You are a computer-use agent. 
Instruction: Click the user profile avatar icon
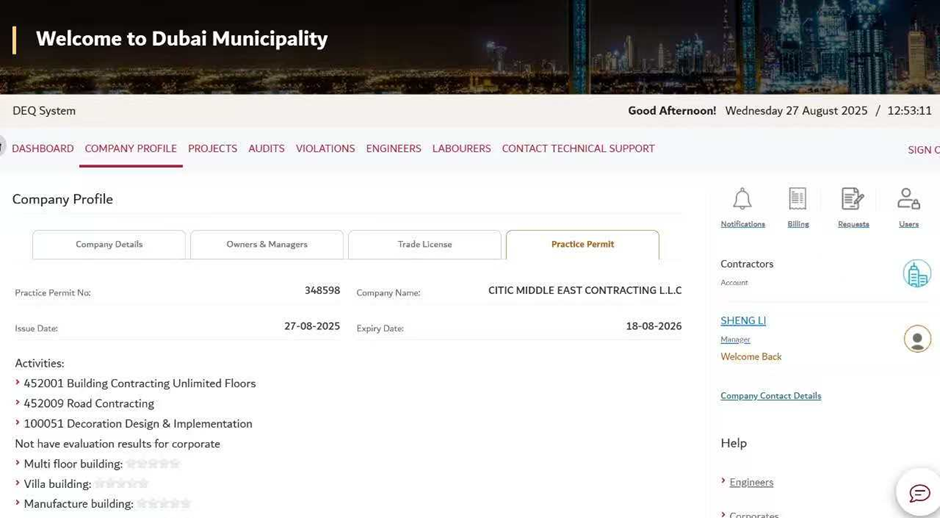[917, 338]
